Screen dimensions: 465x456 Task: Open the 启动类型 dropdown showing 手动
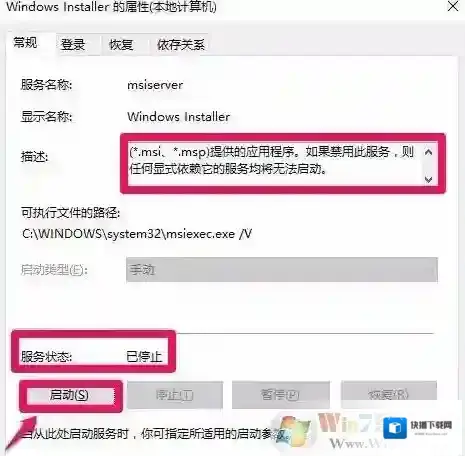coord(282,270)
